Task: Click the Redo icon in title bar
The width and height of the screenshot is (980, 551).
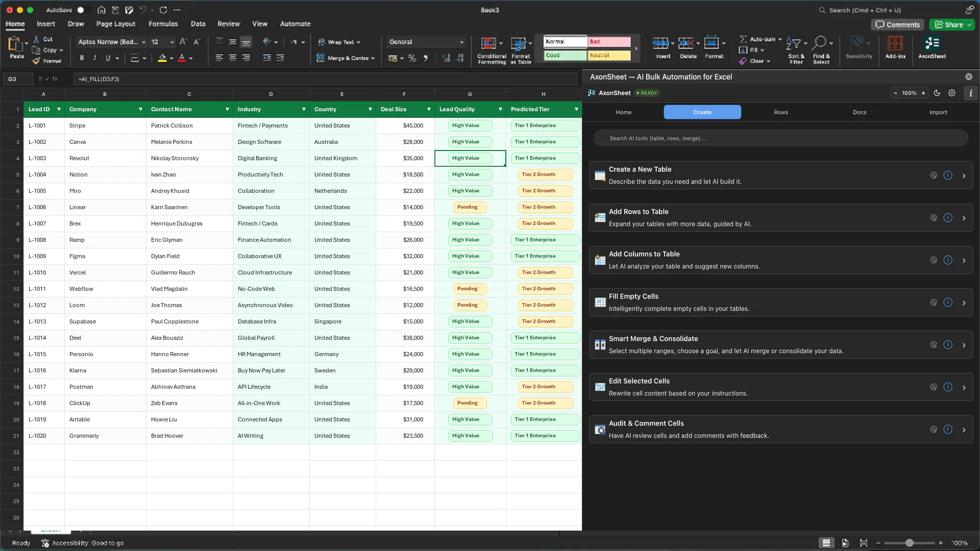Action: click(163, 10)
